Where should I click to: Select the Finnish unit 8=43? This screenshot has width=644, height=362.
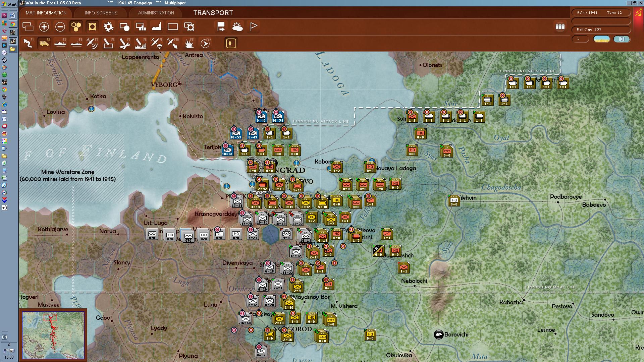253,133
